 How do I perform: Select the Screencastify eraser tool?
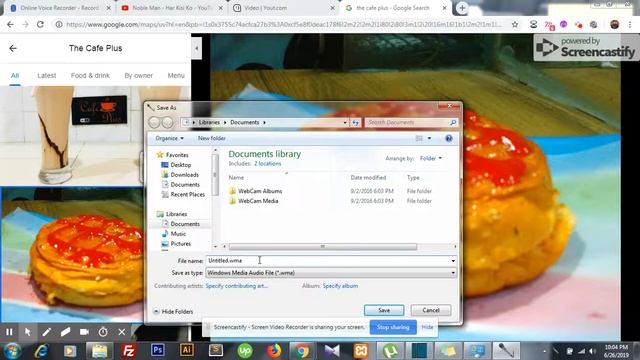click(65, 332)
